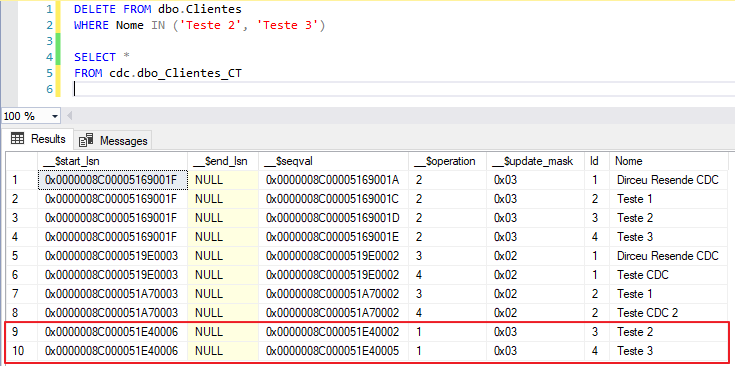Select the Id column header
Screen dimensions: 735x366
597,161
